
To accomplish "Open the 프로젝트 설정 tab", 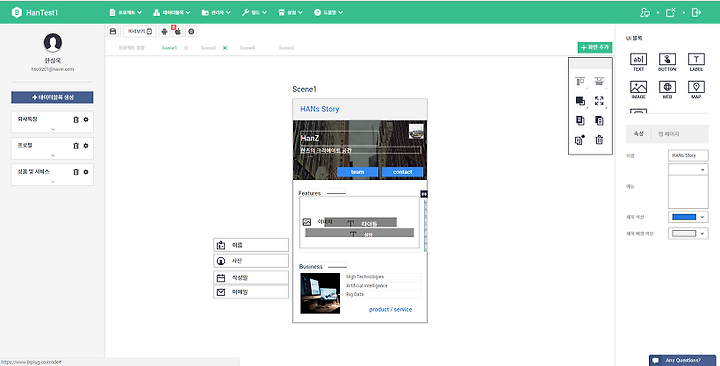I will (131, 48).
